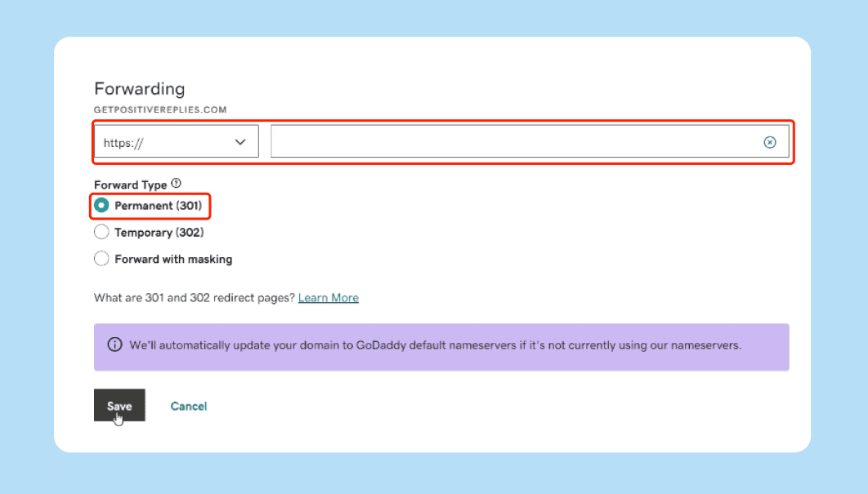
Task: Enable the Forward with masking radio option
Action: [101, 259]
